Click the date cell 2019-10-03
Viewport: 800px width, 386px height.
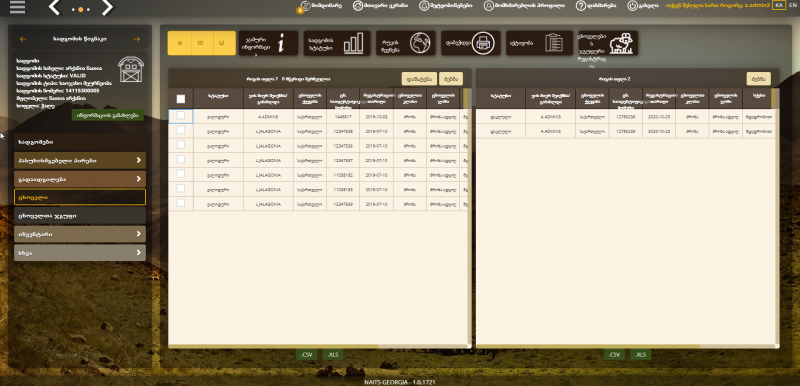click(x=377, y=117)
